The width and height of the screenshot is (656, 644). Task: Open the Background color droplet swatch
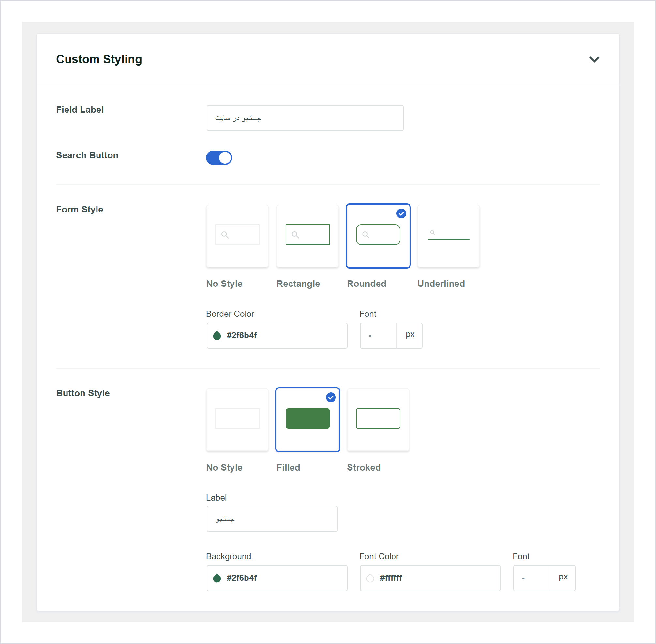[x=217, y=578]
